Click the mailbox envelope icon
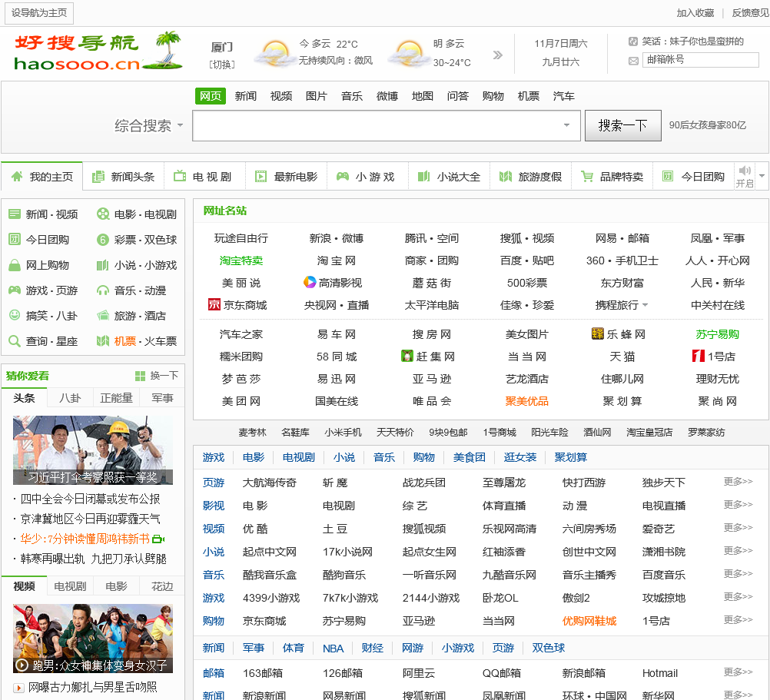The image size is (770, 700). click(x=633, y=61)
